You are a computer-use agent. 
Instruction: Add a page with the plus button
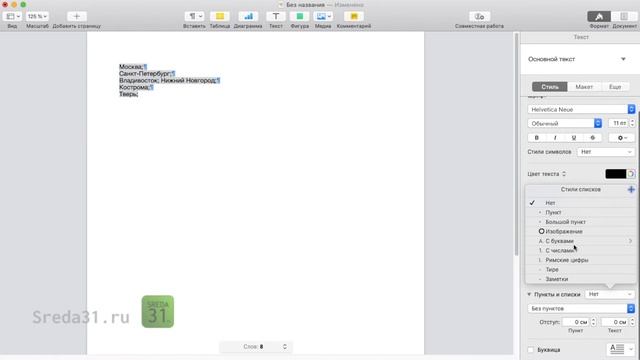[x=76, y=16]
